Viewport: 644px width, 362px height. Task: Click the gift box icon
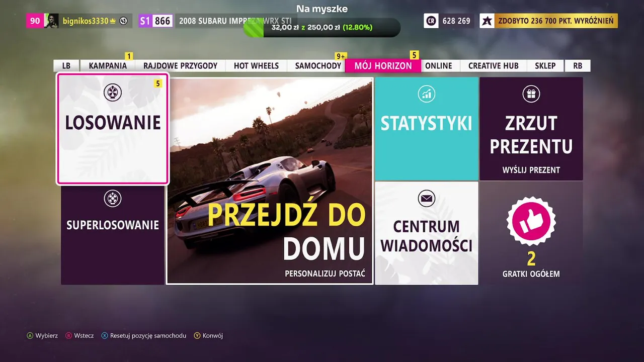[531, 94]
